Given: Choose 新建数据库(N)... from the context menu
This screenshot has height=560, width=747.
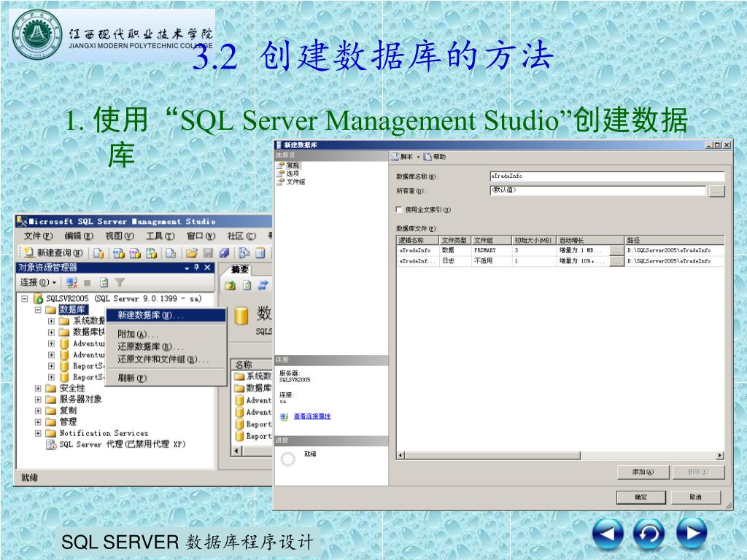Looking at the screenshot, I should [166, 315].
